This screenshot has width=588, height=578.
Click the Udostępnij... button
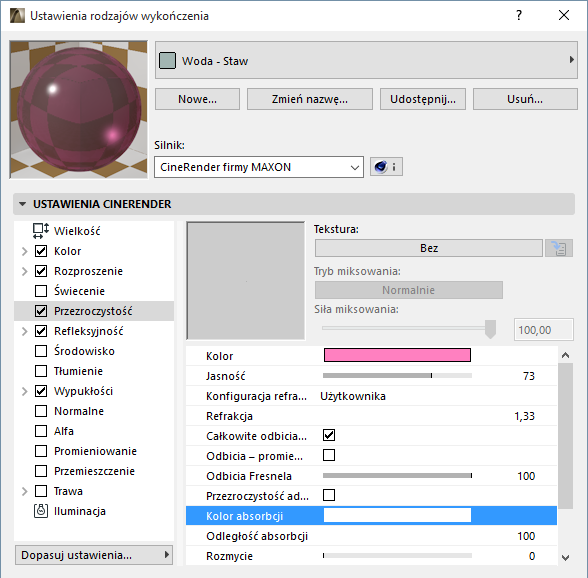click(x=423, y=99)
